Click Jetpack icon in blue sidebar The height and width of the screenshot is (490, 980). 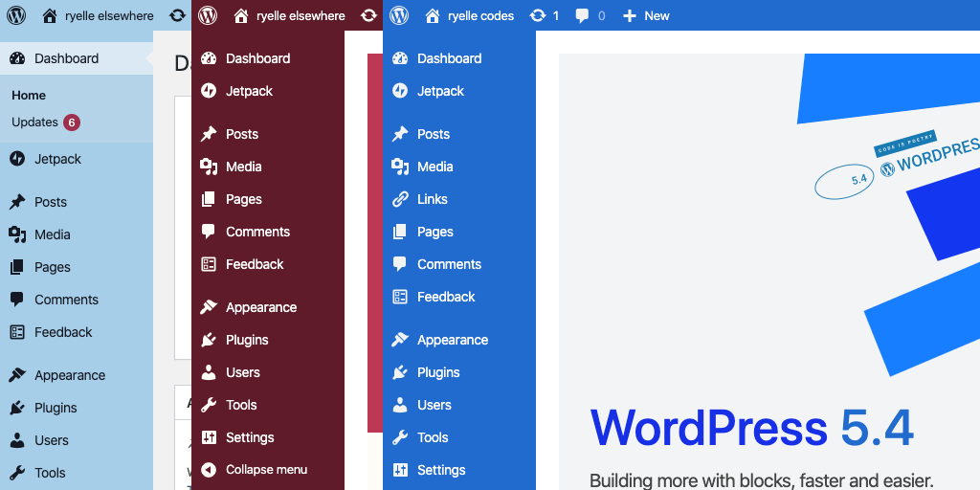(400, 91)
